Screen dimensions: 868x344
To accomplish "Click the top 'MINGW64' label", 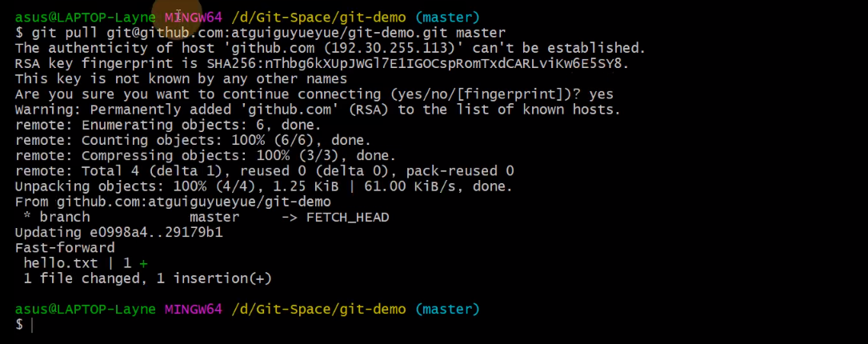I will pos(193,18).
